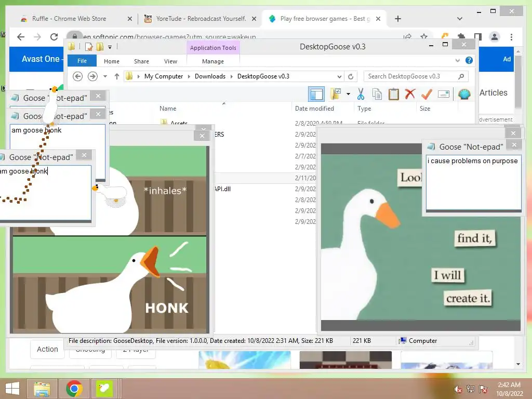Click the red X Delete icon in Explorer toolbar
The height and width of the screenshot is (399, 532).
point(410,94)
